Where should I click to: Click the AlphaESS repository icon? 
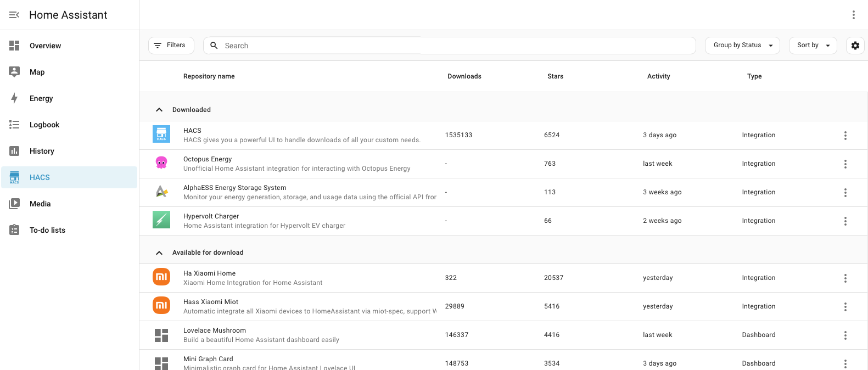click(161, 191)
